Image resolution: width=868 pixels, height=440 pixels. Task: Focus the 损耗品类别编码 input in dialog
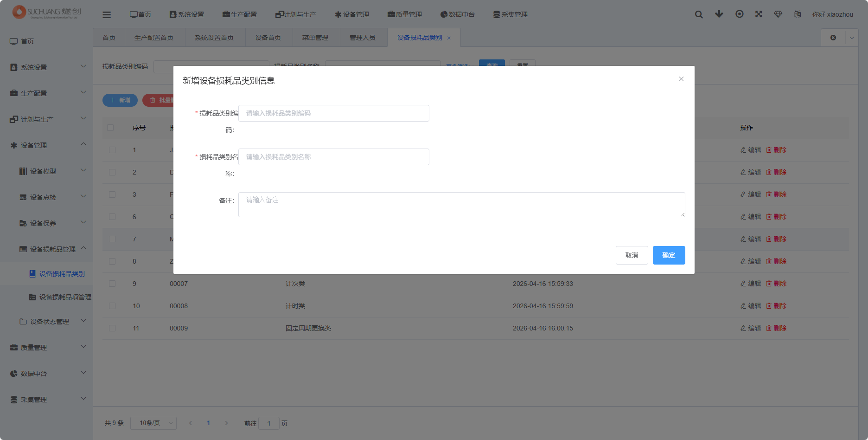tap(334, 113)
